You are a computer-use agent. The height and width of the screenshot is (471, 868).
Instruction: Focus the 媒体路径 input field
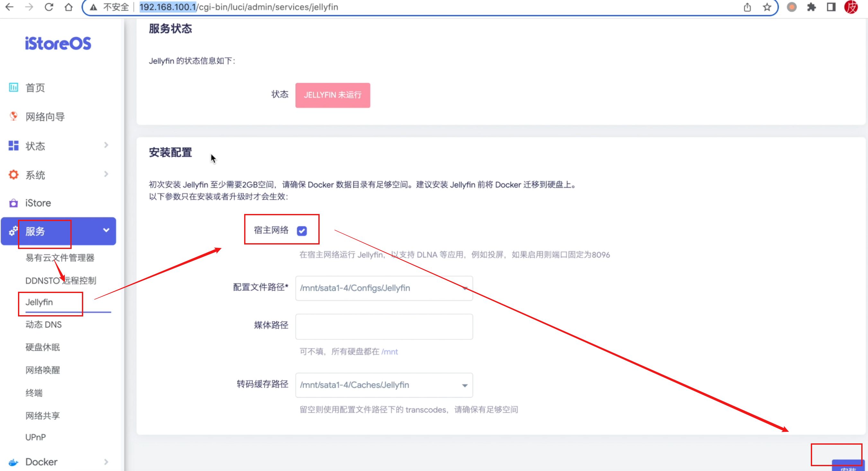click(384, 326)
